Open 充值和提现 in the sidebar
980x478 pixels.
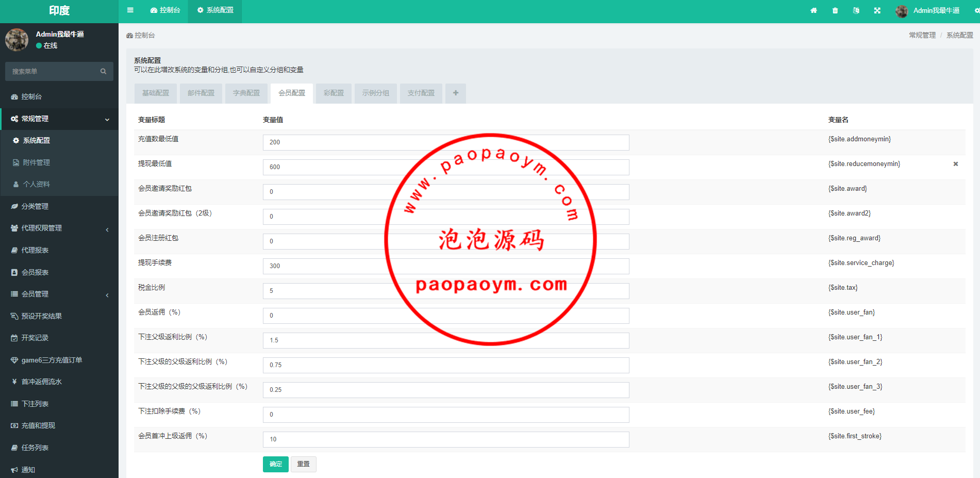(59, 425)
